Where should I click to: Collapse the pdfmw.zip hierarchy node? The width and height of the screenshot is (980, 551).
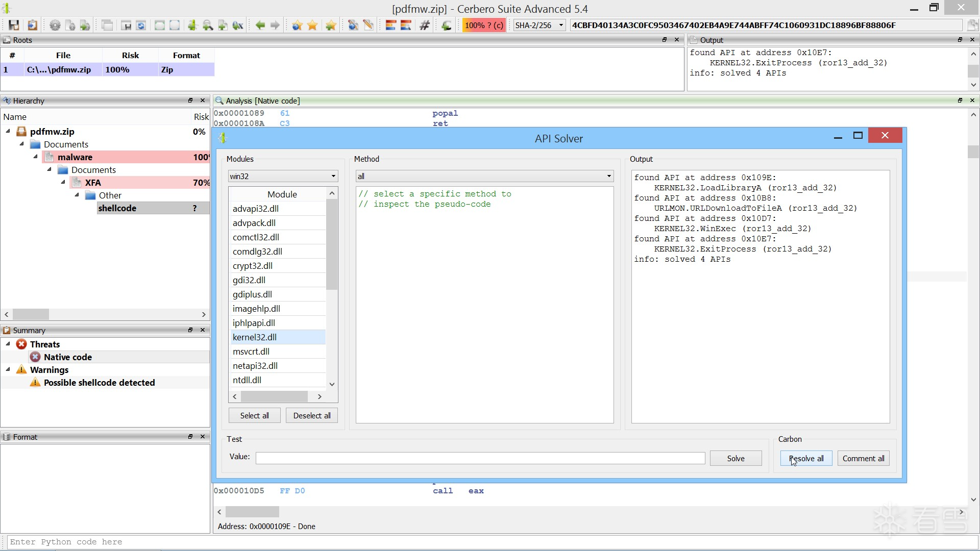coord(8,131)
